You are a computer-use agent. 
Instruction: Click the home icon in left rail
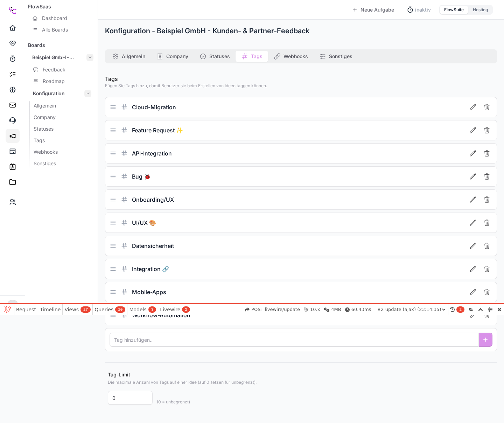(13, 28)
